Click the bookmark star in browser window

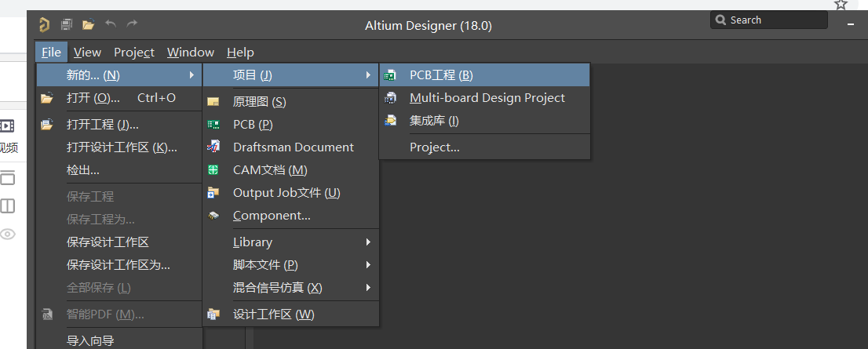(x=841, y=5)
